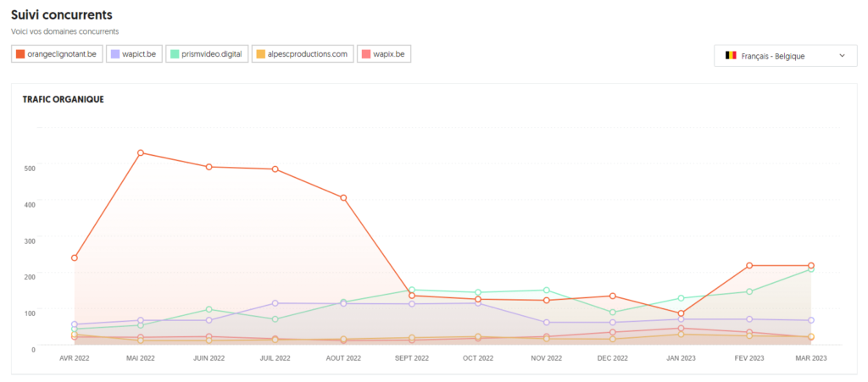The image size is (868, 382).
Task: Click the MAR 2023 axis label
Action: tap(811, 358)
